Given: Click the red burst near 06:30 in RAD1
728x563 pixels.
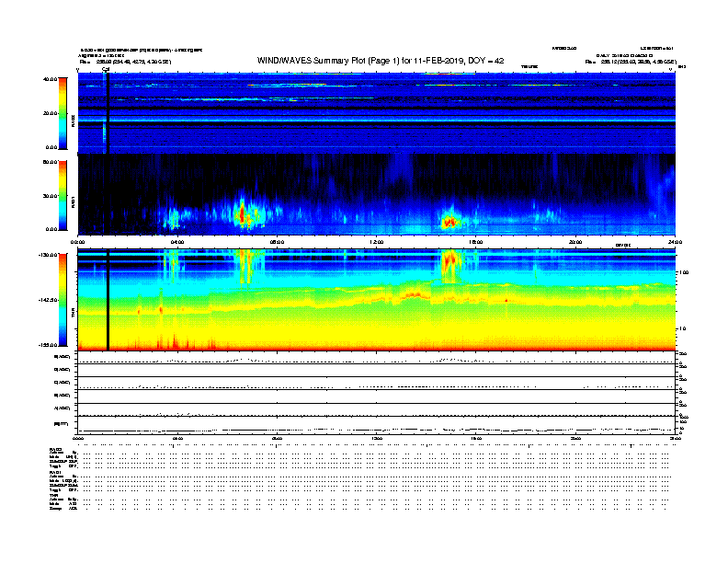Looking at the screenshot, I should [242, 214].
